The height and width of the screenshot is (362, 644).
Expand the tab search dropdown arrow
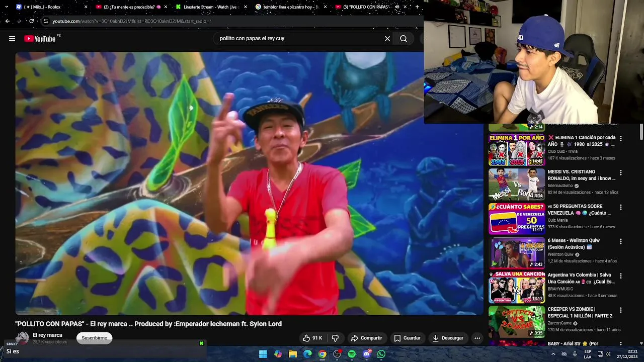[6, 7]
